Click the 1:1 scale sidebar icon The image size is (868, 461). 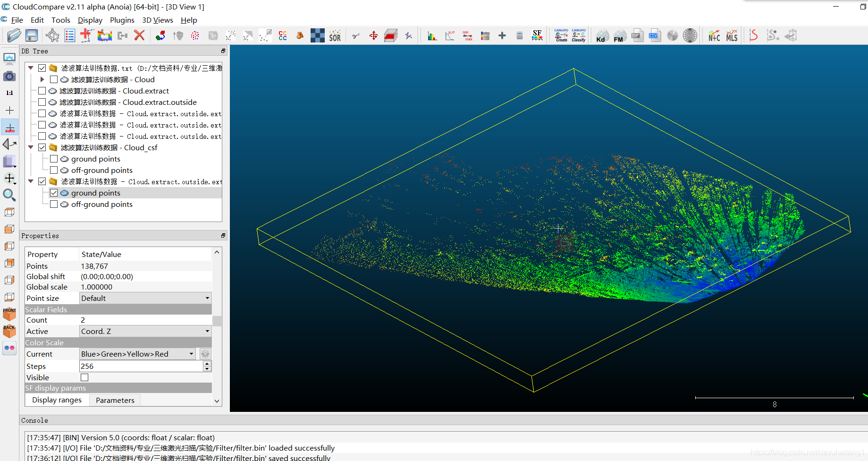pos(9,93)
